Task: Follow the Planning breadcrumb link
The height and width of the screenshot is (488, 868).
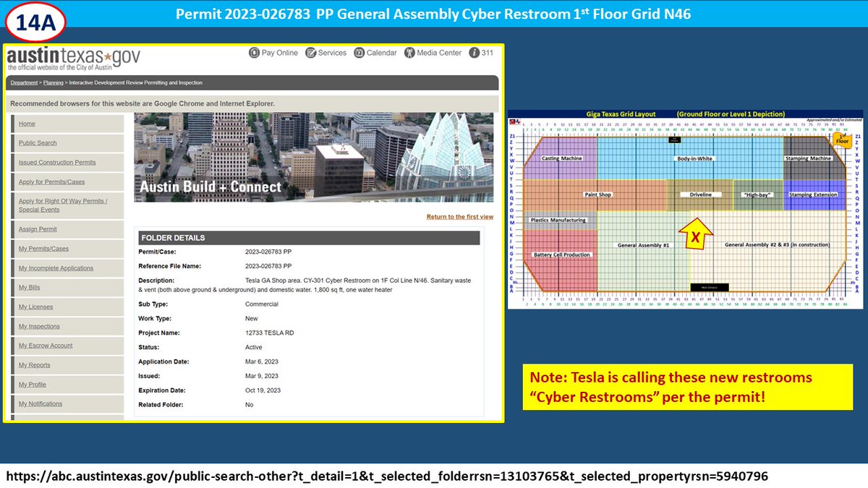Action: pos(53,83)
